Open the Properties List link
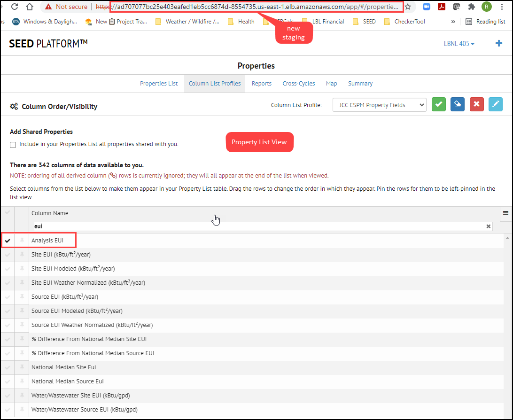The image size is (513, 420). pyautogui.click(x=159, y=83)
